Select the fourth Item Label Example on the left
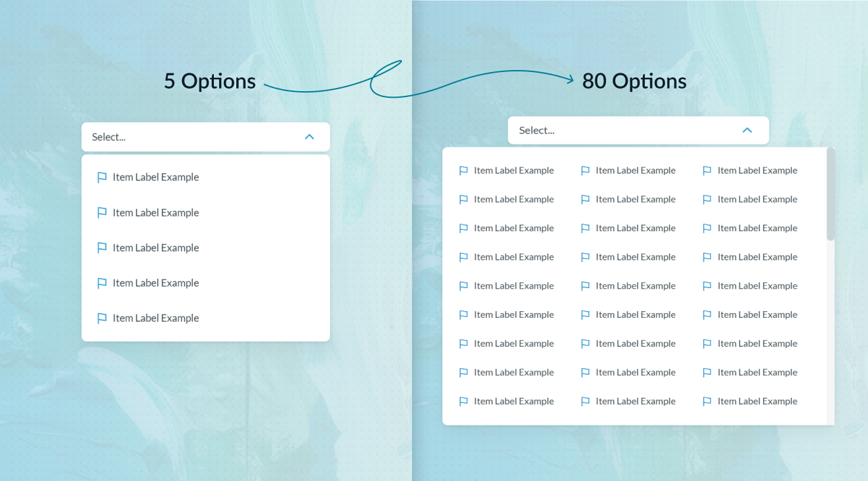868x481 pixels. pos(156,283)
